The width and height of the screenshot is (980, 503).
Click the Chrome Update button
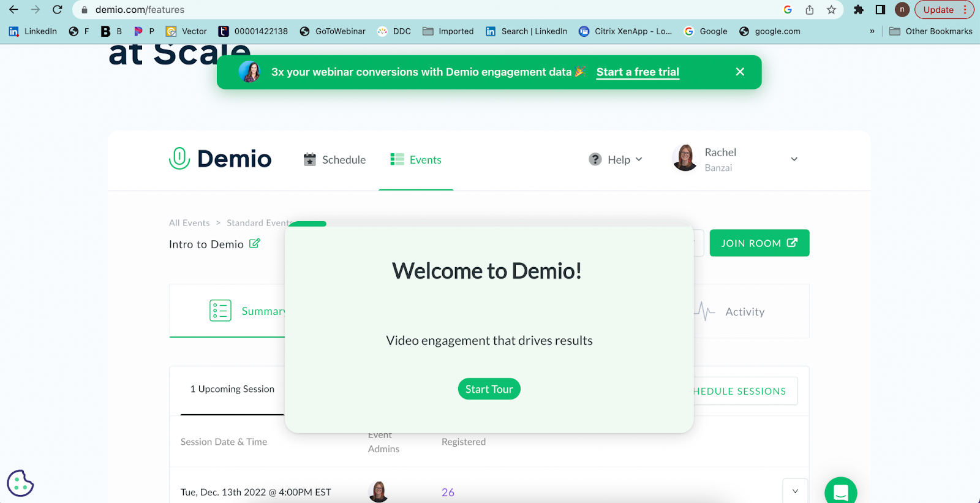pyautogui.click(x=944, y=10)
